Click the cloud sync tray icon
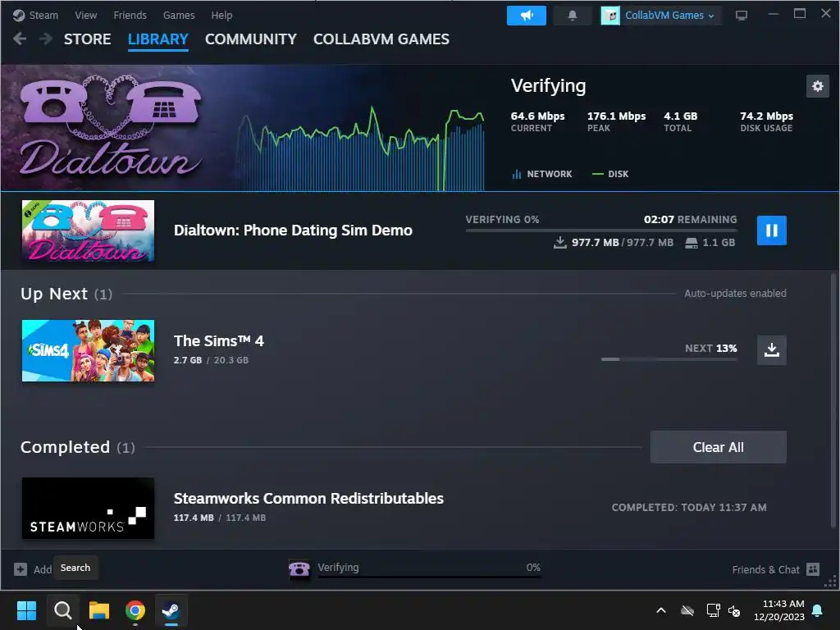The height and width of the screenshot is (630, 840). [x=687, y=610]
